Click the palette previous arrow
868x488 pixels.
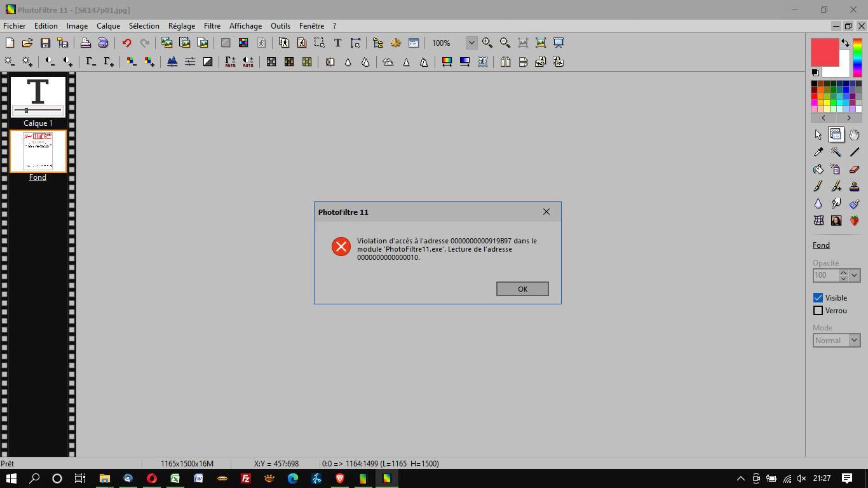tap(824, 118)
